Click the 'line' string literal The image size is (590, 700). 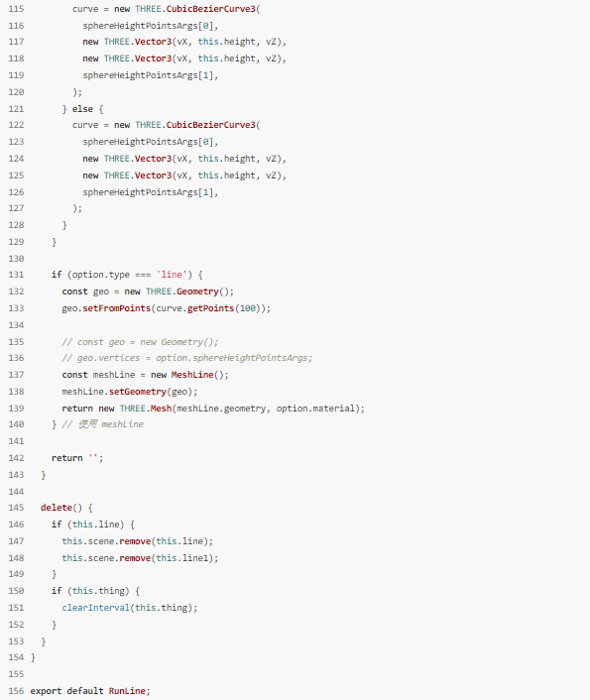pyautogui.click(x=172, y=275)
